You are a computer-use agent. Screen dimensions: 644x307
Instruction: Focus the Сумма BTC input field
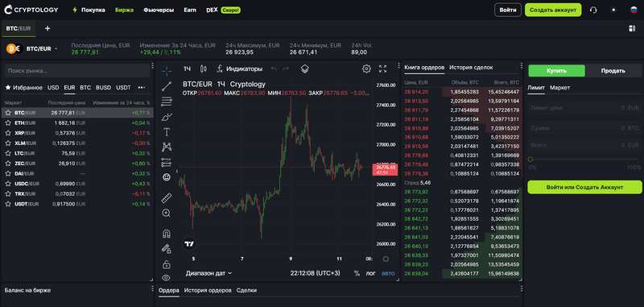click(x=584, y=128)
